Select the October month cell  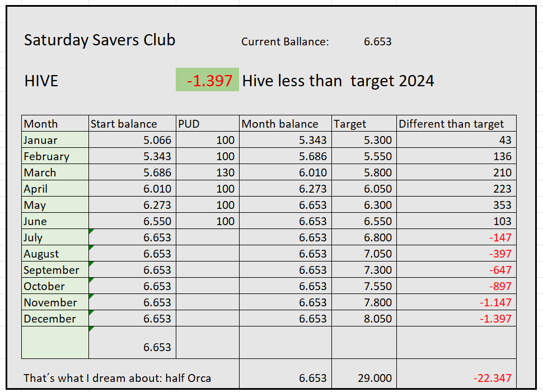click(55, 286)
